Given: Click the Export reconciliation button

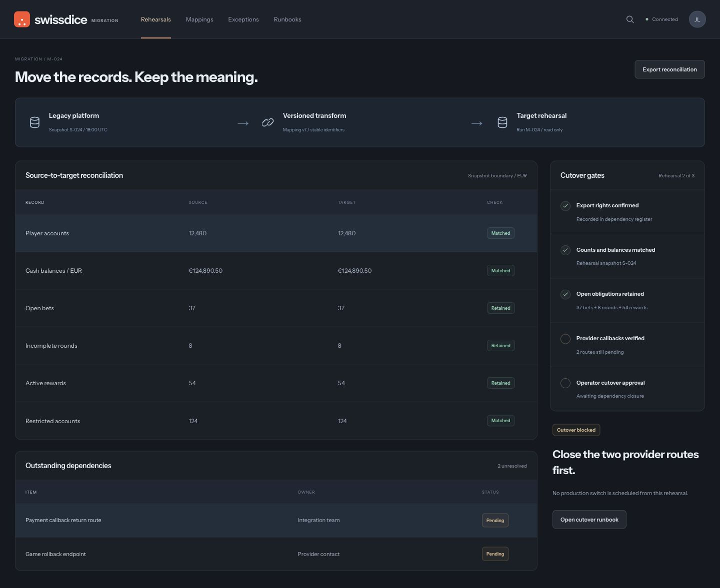Looking at the screenshot, I should point(669,69).
